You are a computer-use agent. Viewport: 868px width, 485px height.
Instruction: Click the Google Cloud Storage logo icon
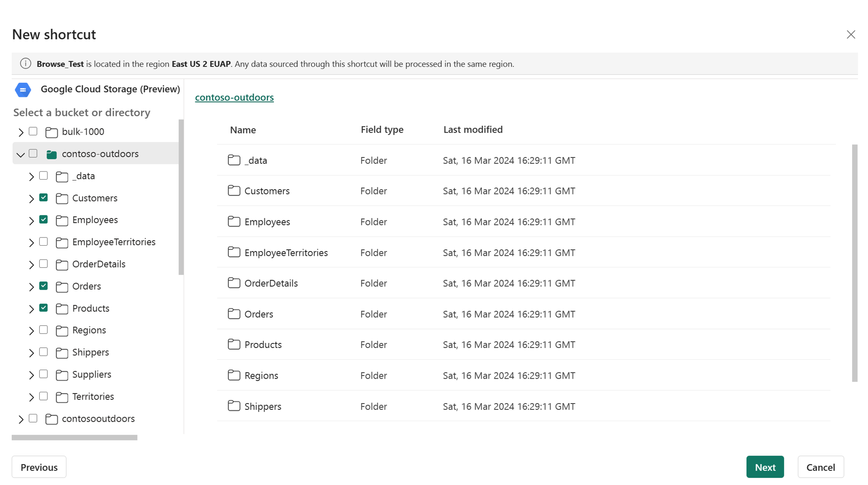(x=23, y=90)
